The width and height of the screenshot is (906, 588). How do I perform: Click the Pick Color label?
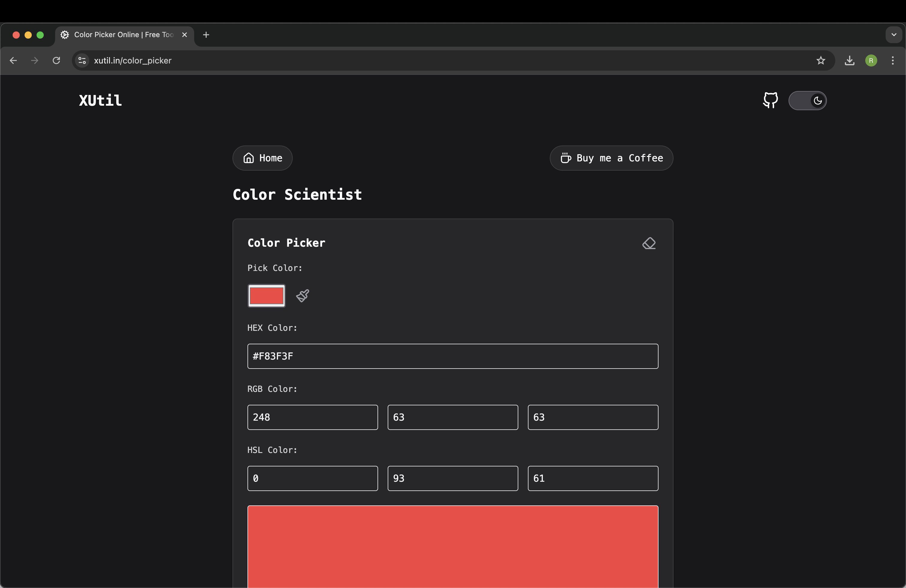pos(275,268)
